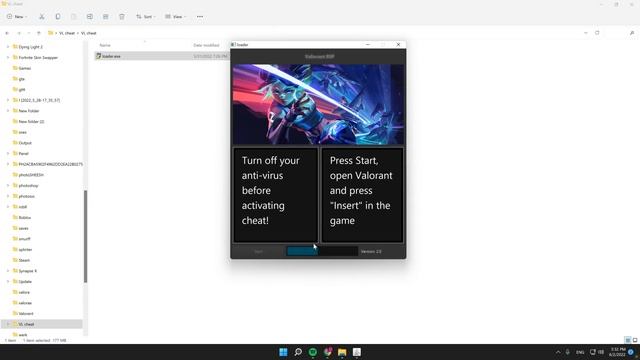Click the anti-virus warning text panel
The height and width of the screenshot is (360, 640).
(x=276, y=195)
